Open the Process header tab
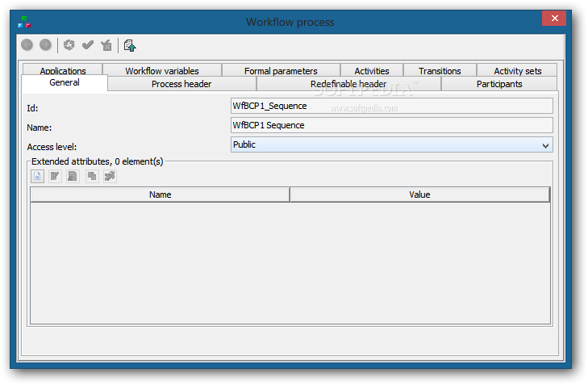Viewport: 588px width, 385px height. (x=181, y=84)
